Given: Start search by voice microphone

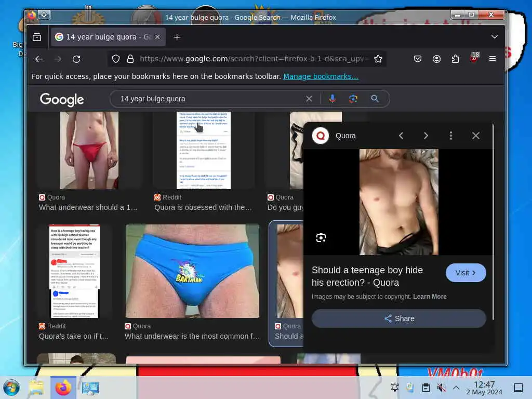Looking at the screenshot, I should point(332,98).
